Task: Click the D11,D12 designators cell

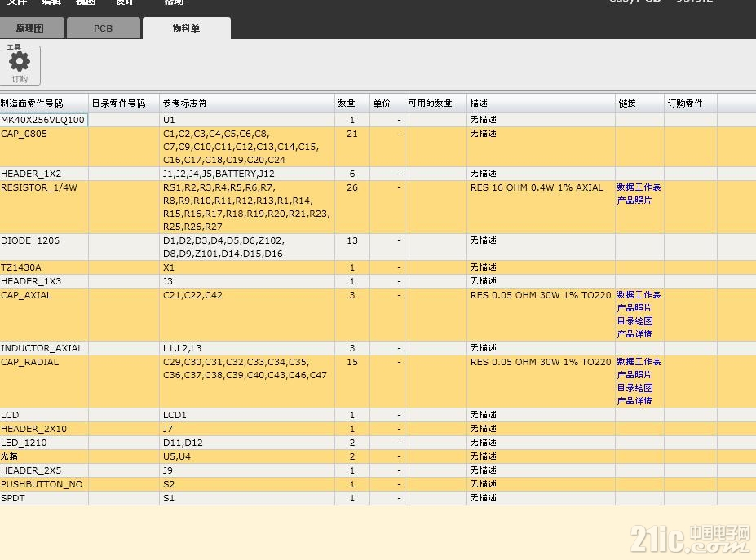Action: tap(247, 443)
